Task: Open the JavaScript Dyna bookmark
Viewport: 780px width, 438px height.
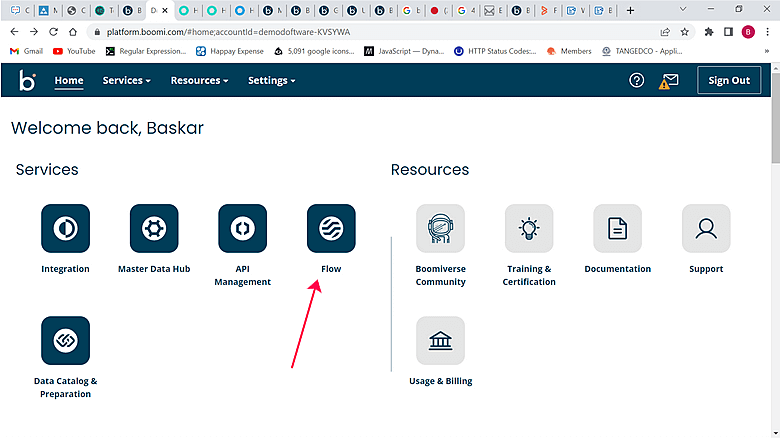Action: click(x=404, y=51)
